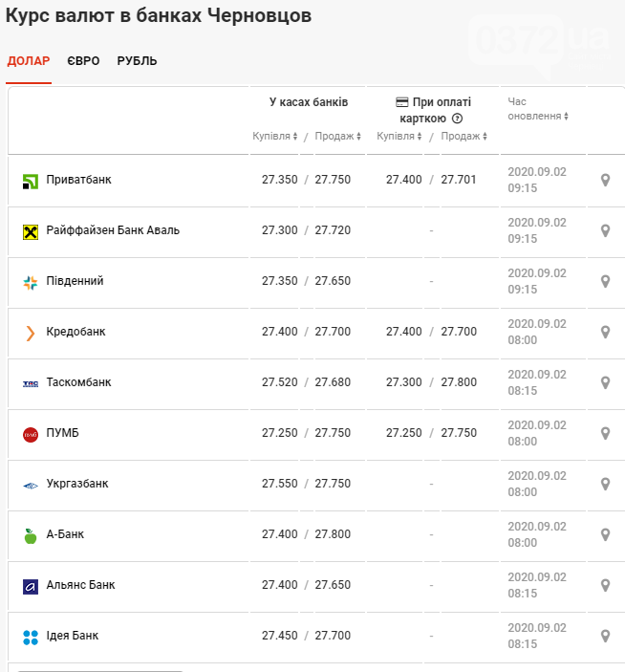The height and width of the screenshot is (672, 625).
Task: Open the Альянс Банк link
Action: click(x=80, y=585)
